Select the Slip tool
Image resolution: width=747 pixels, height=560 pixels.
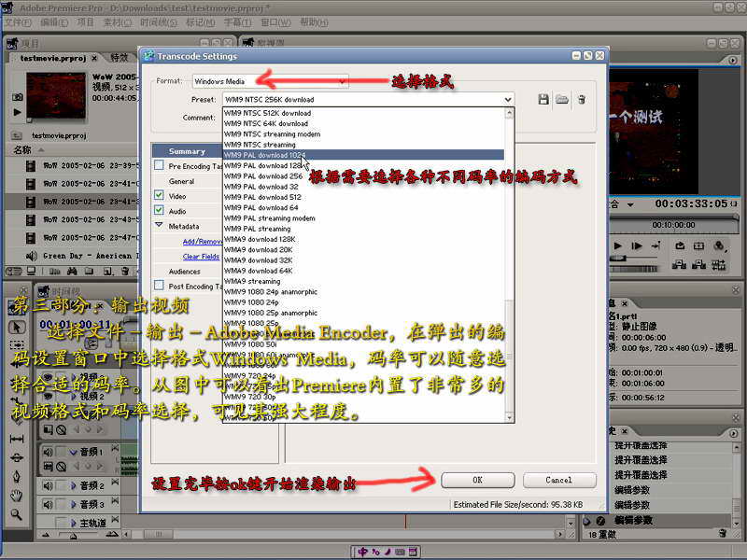tap(17, 439)
